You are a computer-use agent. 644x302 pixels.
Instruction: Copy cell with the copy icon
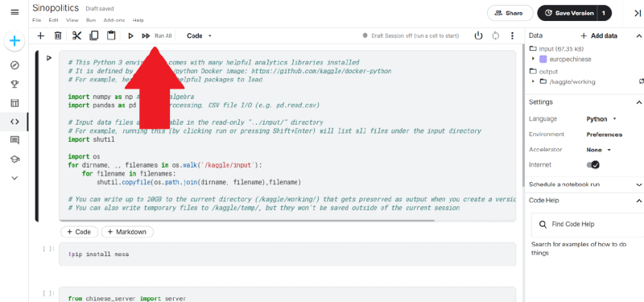pos(93,35)
